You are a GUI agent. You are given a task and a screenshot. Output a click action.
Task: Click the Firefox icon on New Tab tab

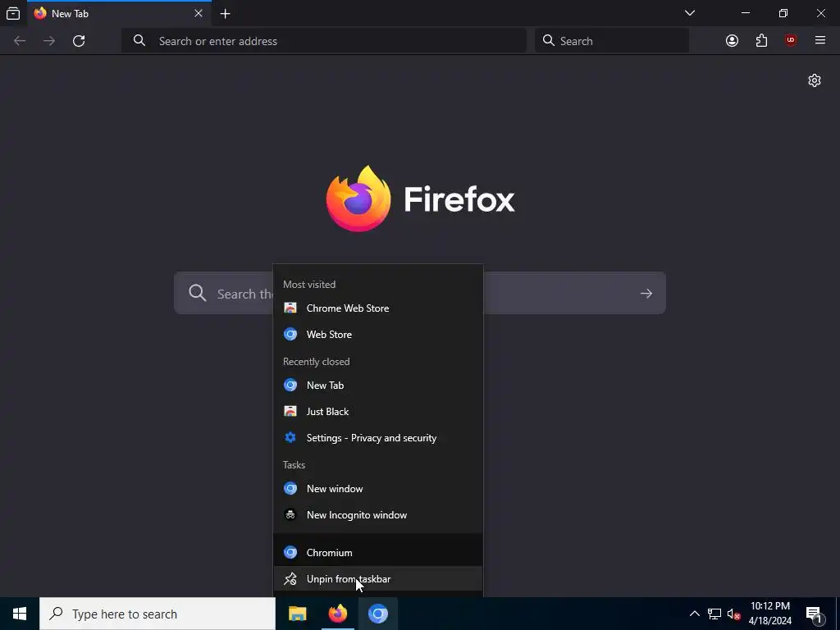pos(40,13)
